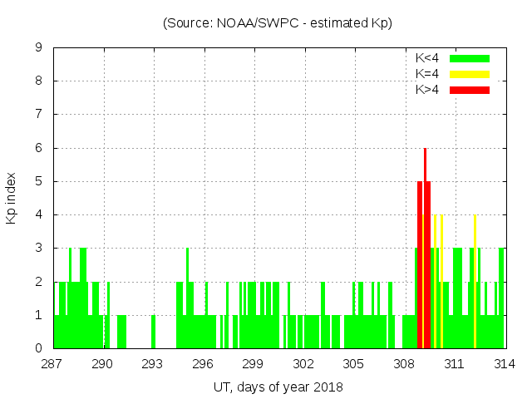Screen dimensions: 532x399
Task: Click the y-axis tick label 9
Action: (38, 48)
